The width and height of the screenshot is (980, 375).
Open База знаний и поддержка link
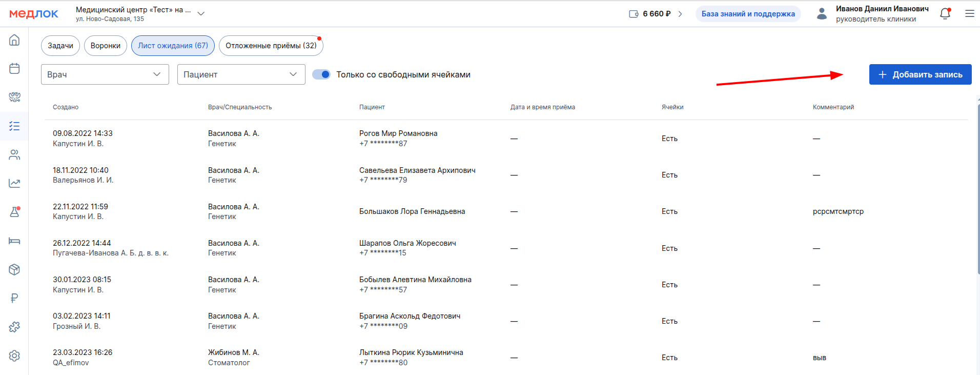pos(748,14)
